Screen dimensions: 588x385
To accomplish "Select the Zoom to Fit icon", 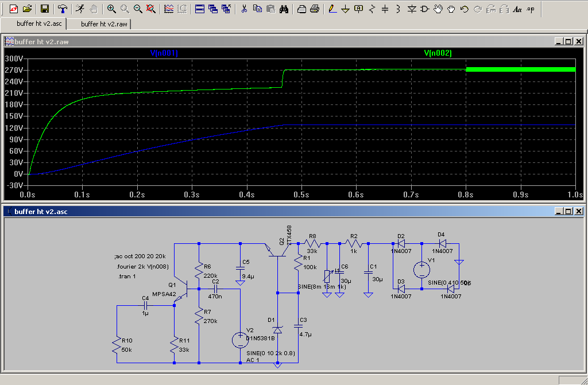I will 150,9.
